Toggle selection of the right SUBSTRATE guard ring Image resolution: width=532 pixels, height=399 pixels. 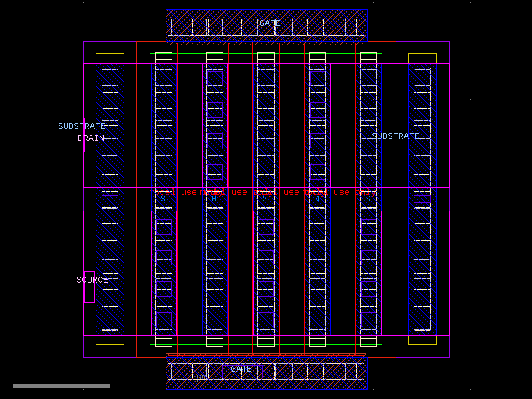422,199
